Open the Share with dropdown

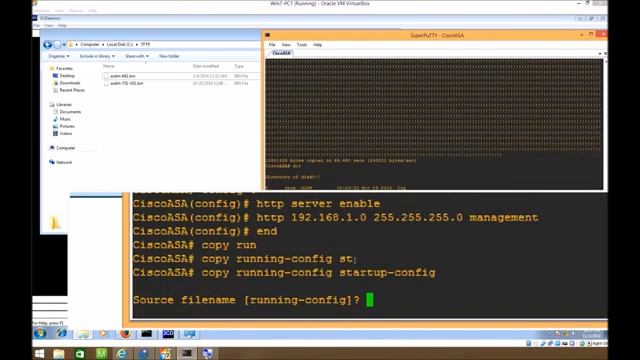(137, 56)
